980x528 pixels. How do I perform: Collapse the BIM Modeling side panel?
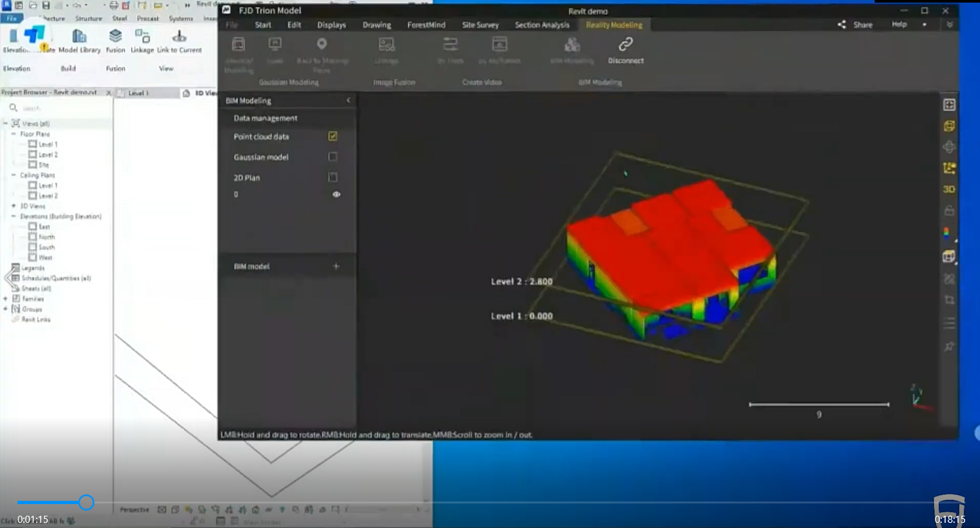point(348,100)
